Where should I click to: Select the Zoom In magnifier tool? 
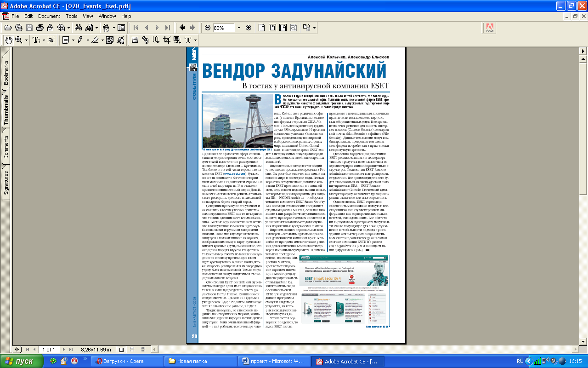[19, 40]
